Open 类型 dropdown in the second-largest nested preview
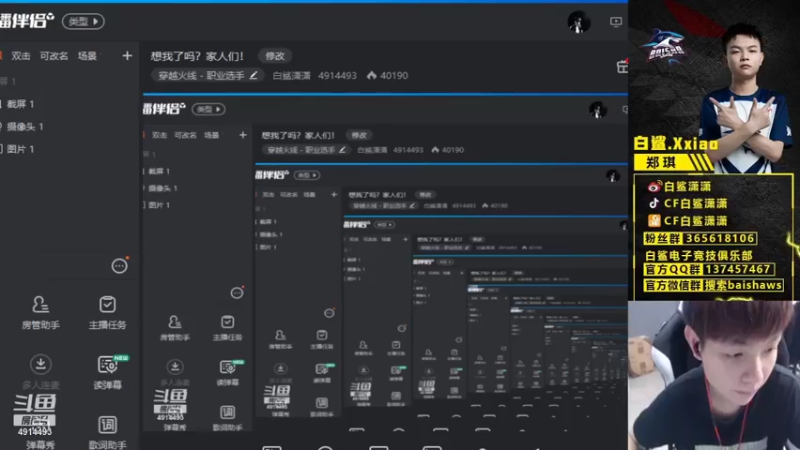 307,175
